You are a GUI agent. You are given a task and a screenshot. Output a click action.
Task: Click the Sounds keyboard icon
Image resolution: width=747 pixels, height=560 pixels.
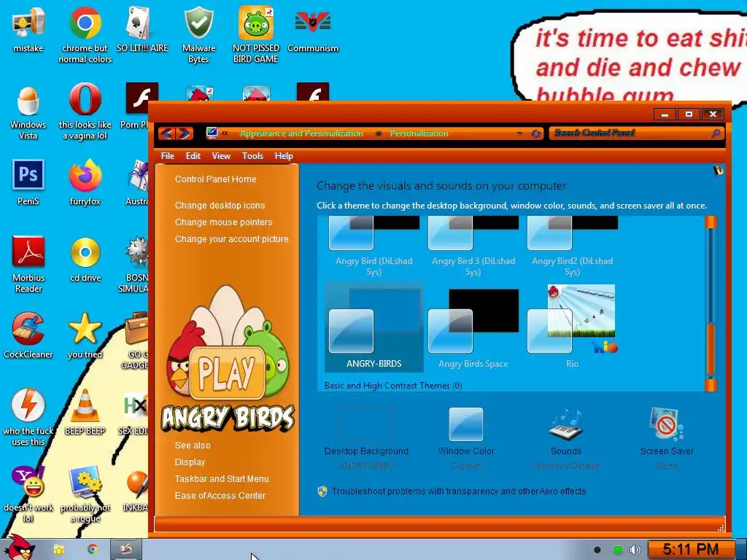566,424
